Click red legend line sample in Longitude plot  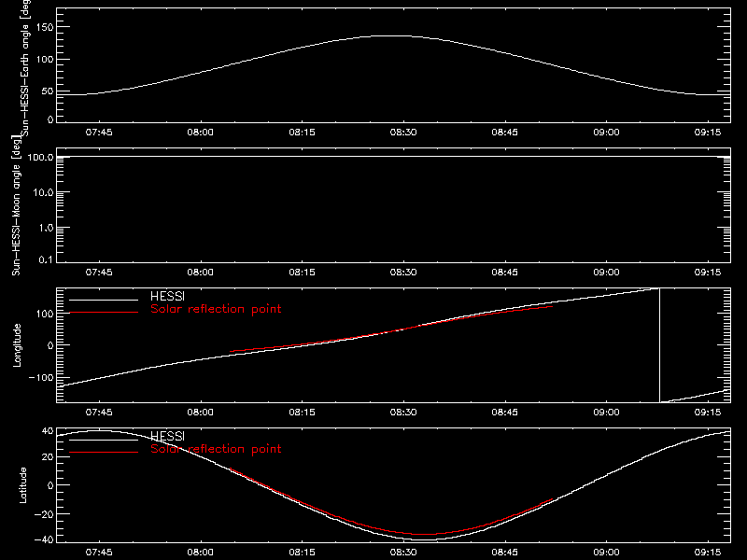[x=104, y=313]
